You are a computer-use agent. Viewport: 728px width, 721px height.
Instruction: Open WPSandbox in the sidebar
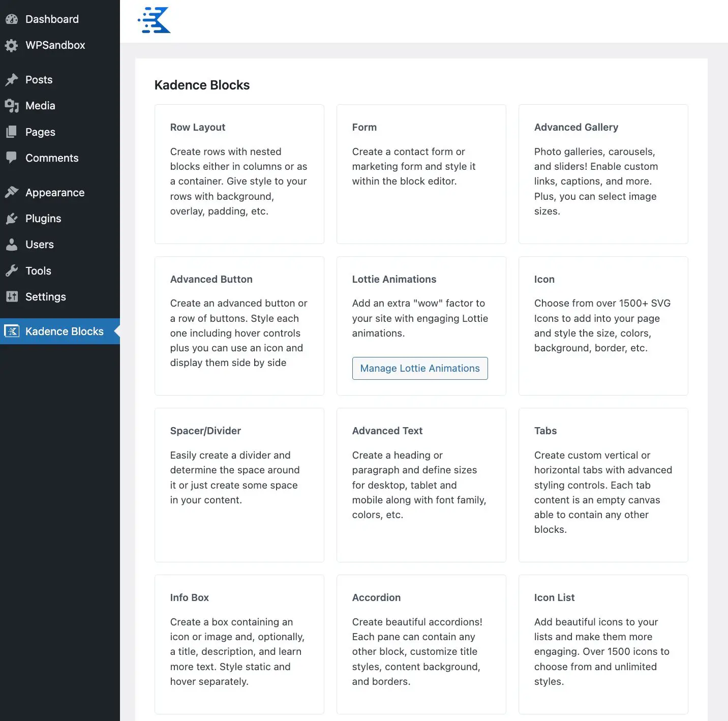(x=55, y=45)
